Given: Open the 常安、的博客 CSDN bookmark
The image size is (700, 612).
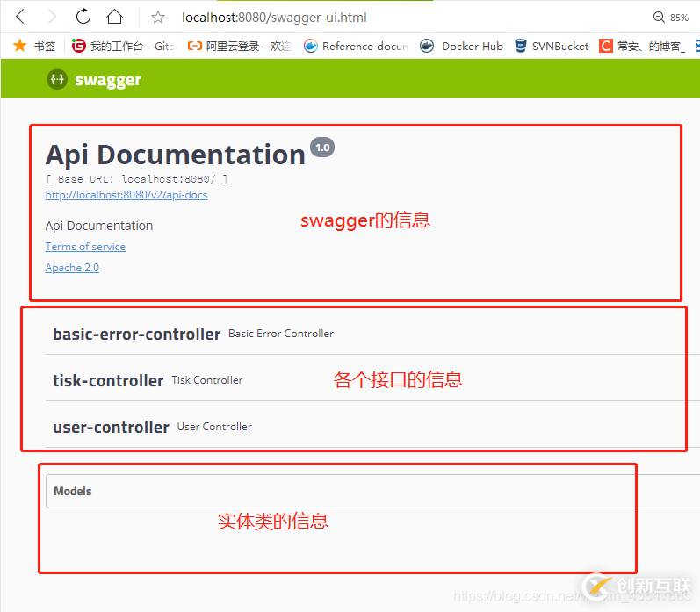Looking at the screenshot, I should 642,46.
